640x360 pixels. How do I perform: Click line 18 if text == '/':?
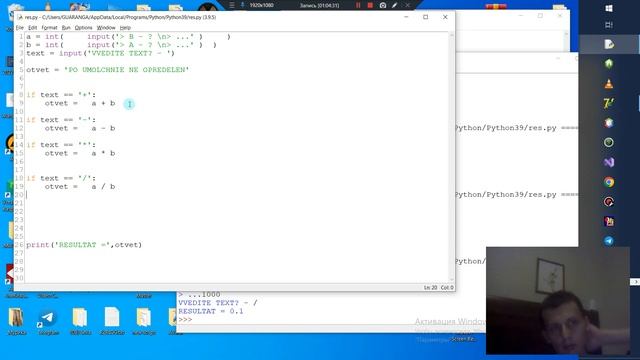(x=61, y=178)
